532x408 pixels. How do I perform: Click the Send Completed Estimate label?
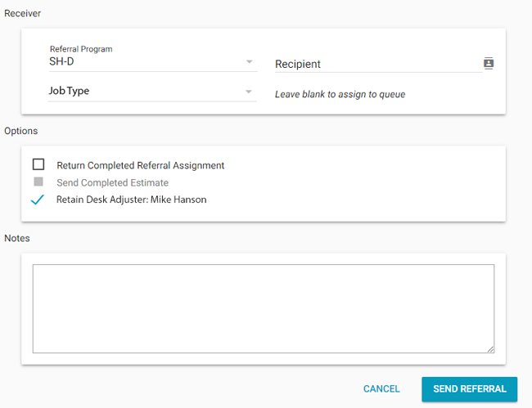point(112,182)
